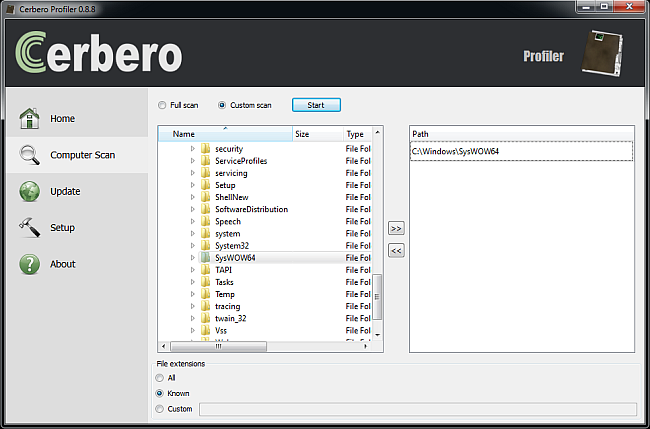Select the ShellNew folder row
This screenshot has height=429, width=650.
265,197
